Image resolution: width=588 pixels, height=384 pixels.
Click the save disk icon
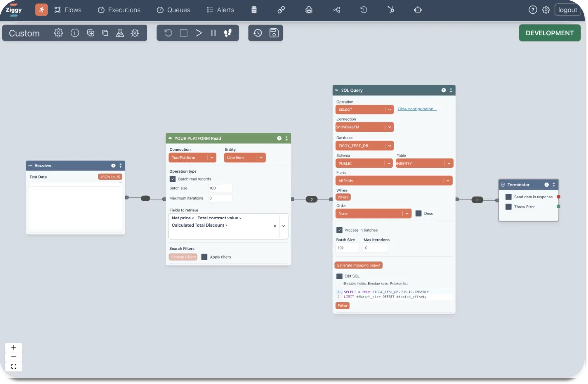273,33
